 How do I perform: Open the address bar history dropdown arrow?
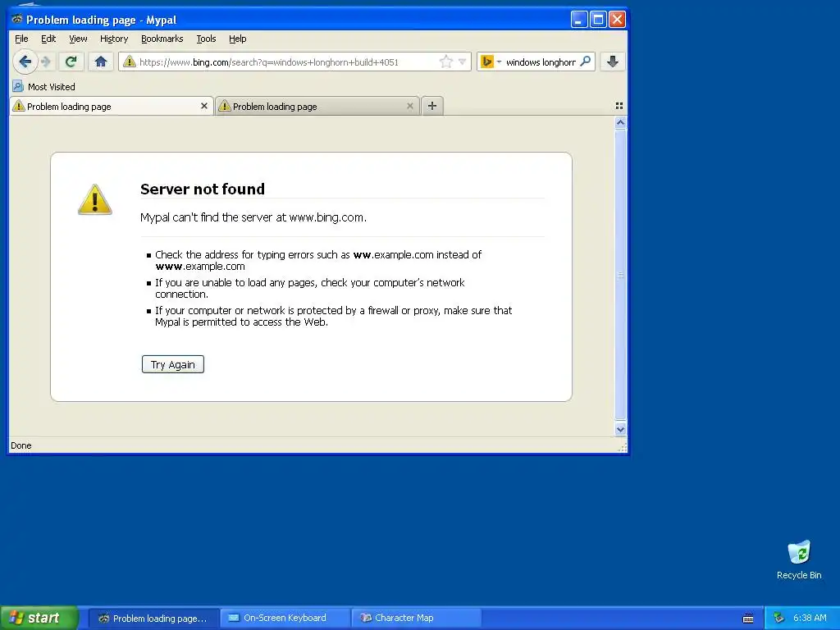point(463,62)
